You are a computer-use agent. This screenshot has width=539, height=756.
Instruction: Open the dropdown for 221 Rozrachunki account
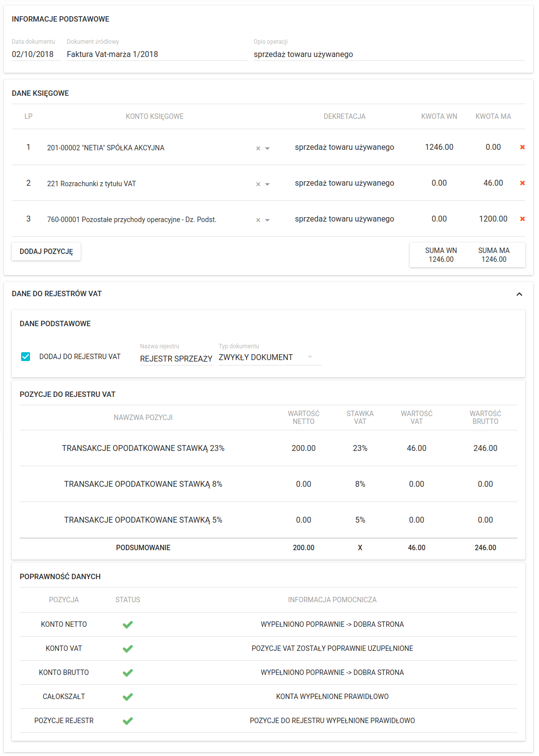coord(267,184)
